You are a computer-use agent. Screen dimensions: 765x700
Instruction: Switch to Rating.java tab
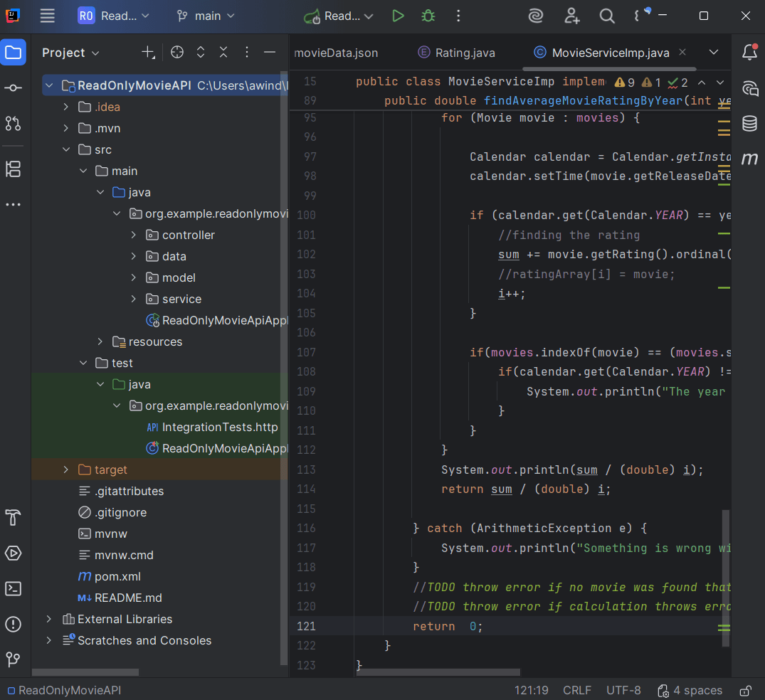tap(456, 53)
